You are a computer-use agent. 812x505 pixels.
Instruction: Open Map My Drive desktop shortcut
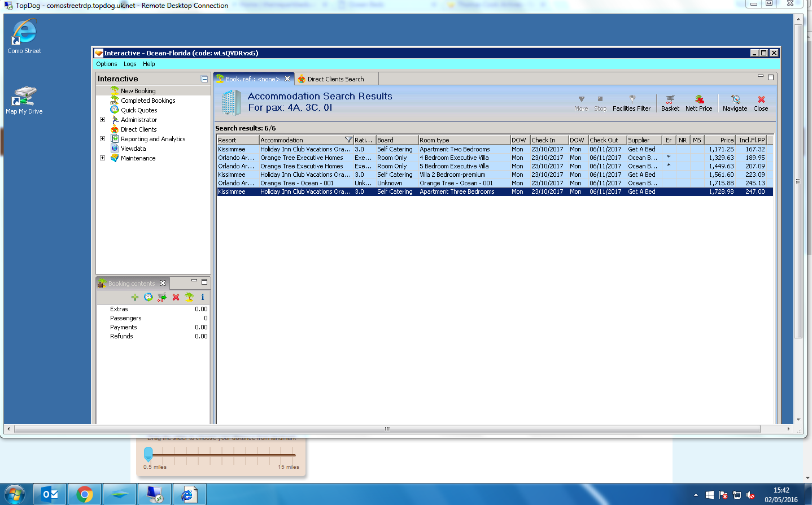pyautogui.click(x=24, y=100)
